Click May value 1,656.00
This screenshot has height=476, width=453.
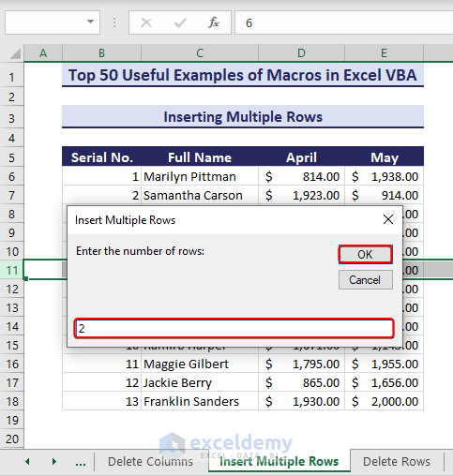[384, 382]
